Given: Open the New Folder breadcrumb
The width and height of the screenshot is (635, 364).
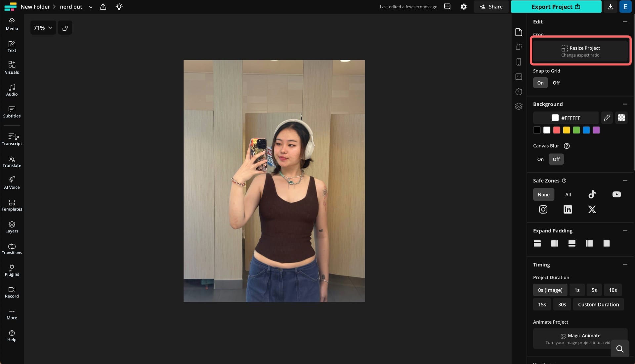Looking at the screenshot, I should point(36,6).
